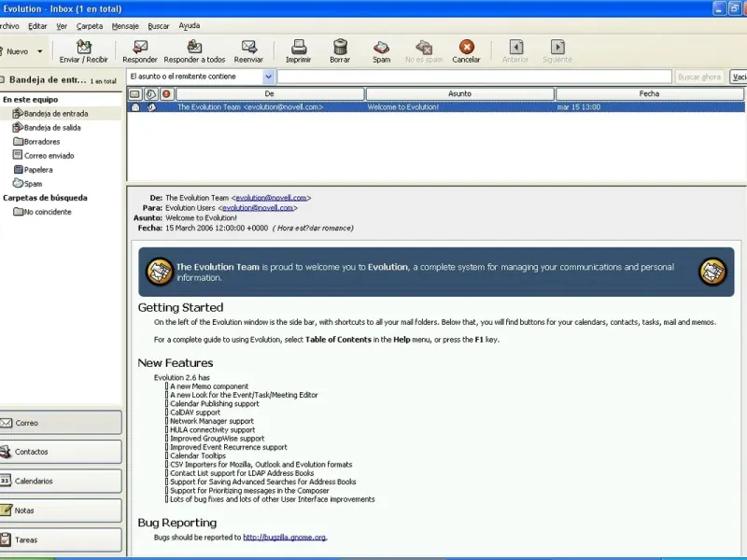Open the search criteria combo box
The width and height of the screenshot is (747, 560).
pyautogui.click(x=201, y=77)
